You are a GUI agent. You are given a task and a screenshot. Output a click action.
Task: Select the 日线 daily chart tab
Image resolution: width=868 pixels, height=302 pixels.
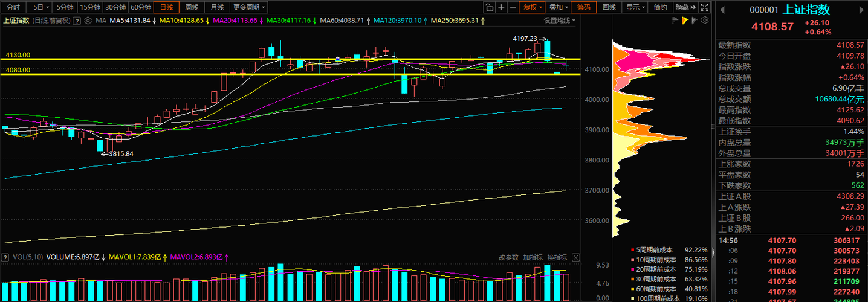click(x=166, y=7)
